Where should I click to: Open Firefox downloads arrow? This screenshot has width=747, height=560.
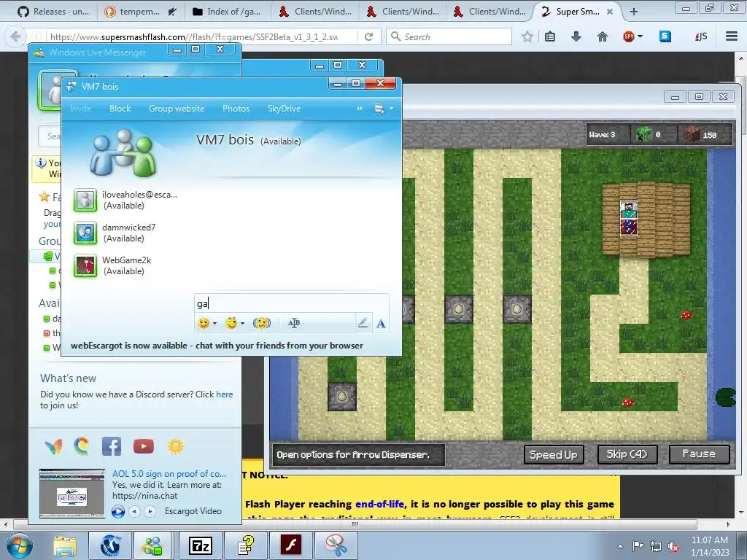pos(576,36)
